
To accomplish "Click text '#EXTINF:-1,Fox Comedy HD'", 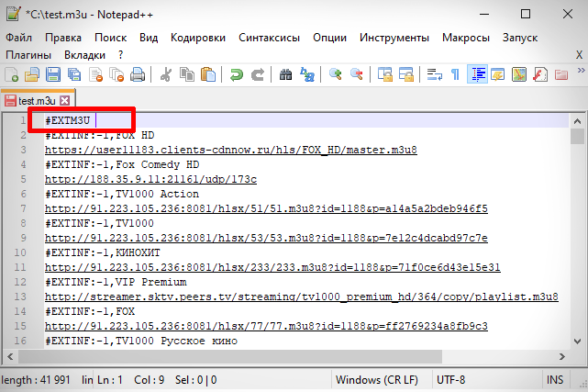I will coord(122,164).
